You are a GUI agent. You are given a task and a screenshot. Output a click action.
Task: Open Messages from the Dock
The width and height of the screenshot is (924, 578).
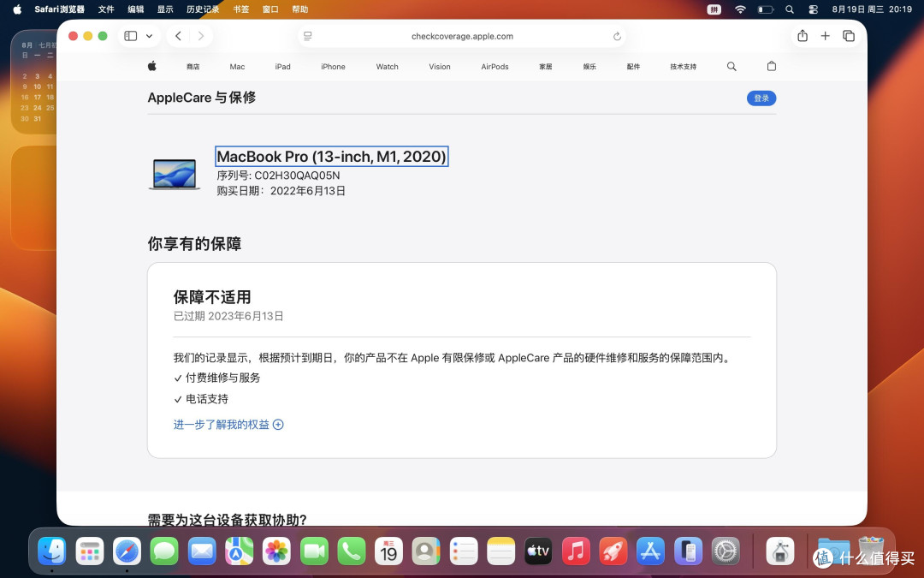point(164,551)
